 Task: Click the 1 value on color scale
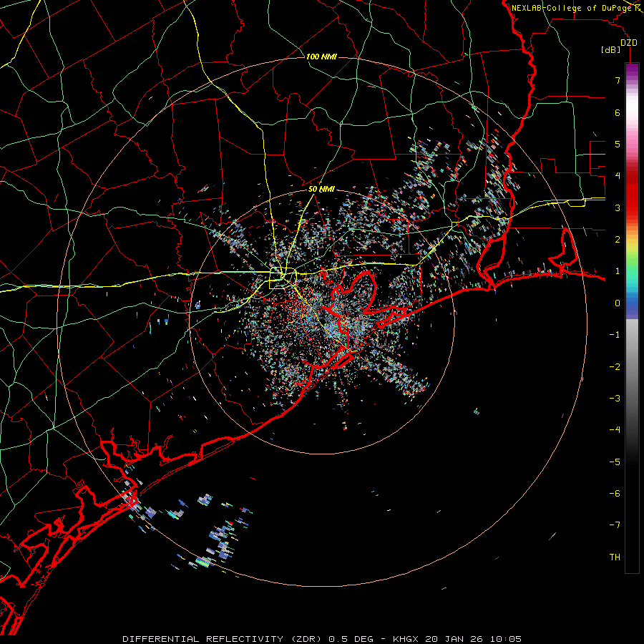618,271
